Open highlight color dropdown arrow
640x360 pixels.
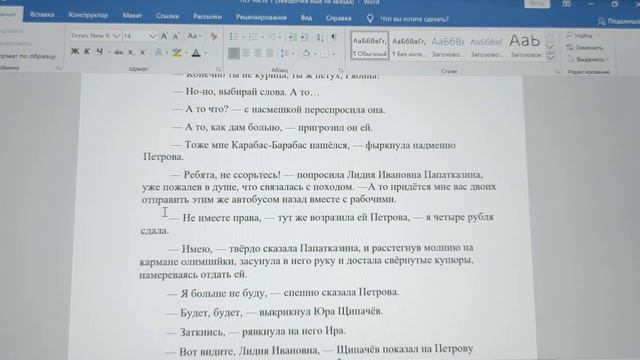(x=187, y=53)
